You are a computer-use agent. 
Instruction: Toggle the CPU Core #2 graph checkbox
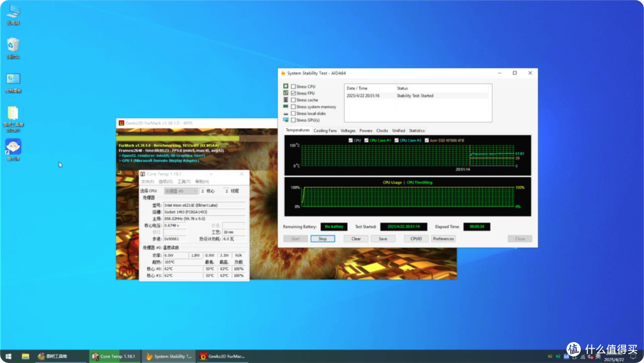coord(397,140)
